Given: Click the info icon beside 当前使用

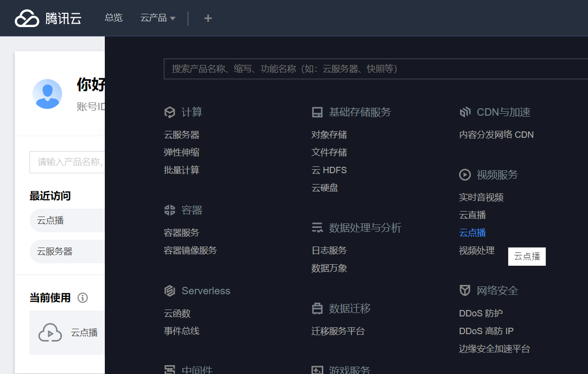Looking at the screenshot, I should coord(83,298).
